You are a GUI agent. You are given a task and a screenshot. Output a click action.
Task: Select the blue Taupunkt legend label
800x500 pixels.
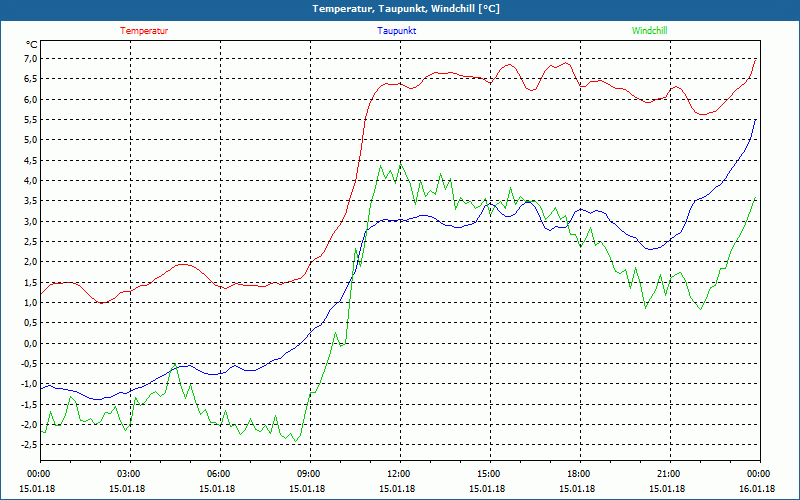click(x=397, y=31)
